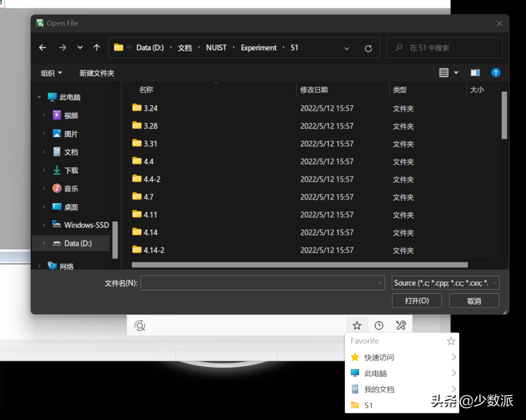Click the 取消 button
The image size is (526, 420).
(474, 301)
